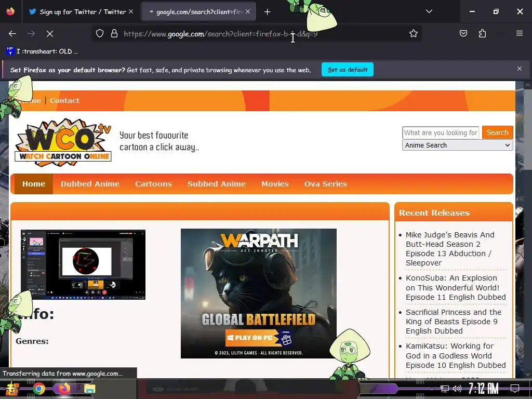This screenshot has height=399, width=532.
Task: Focus the What are you looking for field
Action: pyautogui.click(x=441, y=132)
